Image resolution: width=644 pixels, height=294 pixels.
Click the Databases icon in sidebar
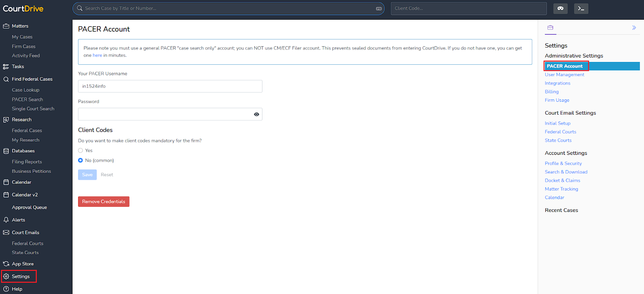tap(6, 151)
